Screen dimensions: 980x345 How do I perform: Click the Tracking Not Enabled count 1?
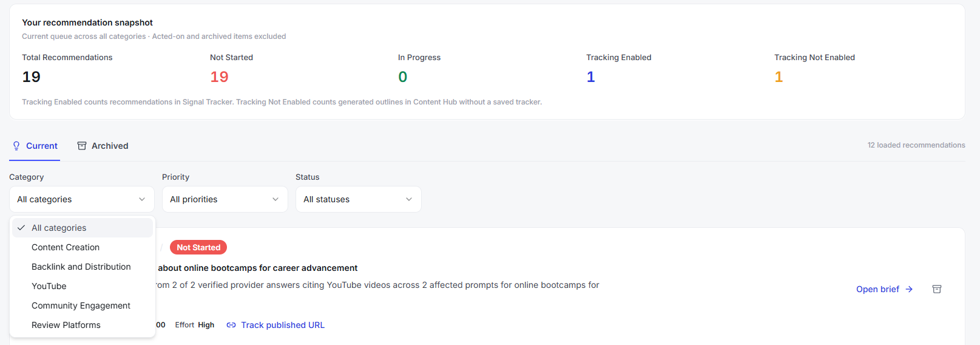tap(779, 77)
